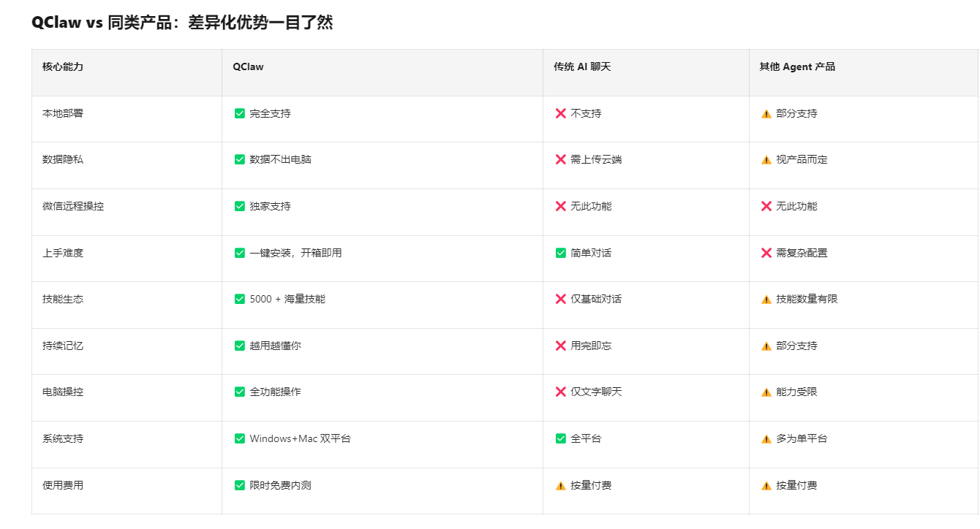This screenshot has width=980, height=529.
Task: Click the page heading QClaw vs 同类产品
Action: coord(182,23)
